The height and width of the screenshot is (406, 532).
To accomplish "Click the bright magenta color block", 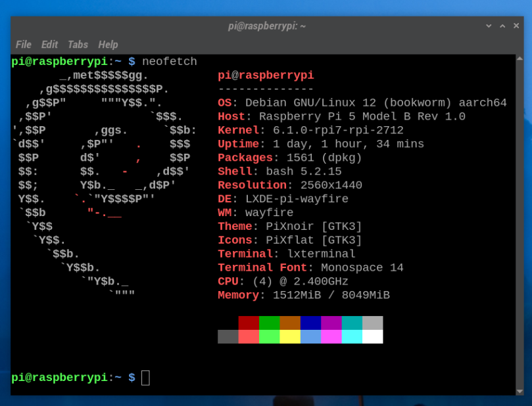I will tap(331, 336).
